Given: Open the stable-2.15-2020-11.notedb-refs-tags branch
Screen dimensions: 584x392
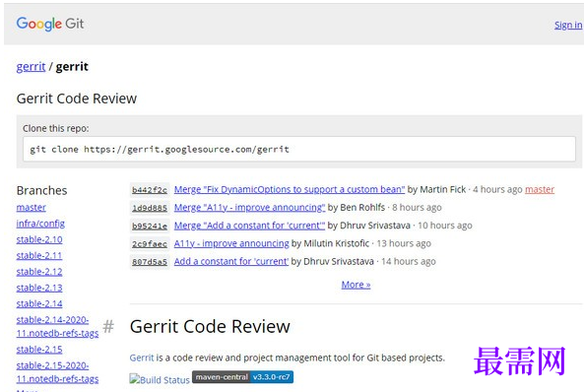Looking at the screenshot, I should click(x=57, y=372).
